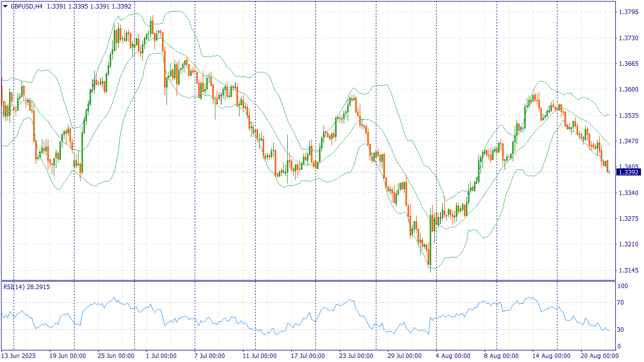The height and width of the screenshot is (362, 644).
Task: Click the 1.3340 price axis label
Action: click(628, 193)
